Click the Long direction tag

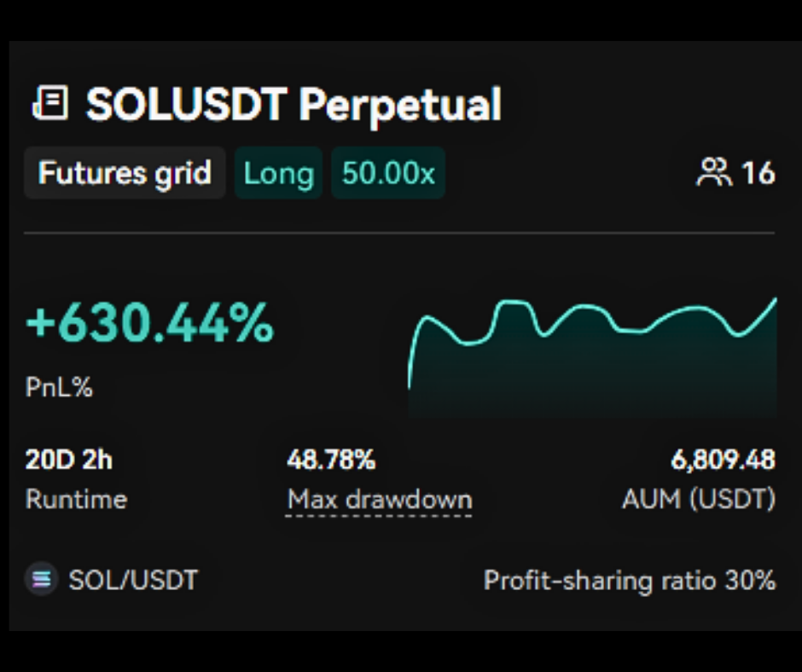(278, 173)
